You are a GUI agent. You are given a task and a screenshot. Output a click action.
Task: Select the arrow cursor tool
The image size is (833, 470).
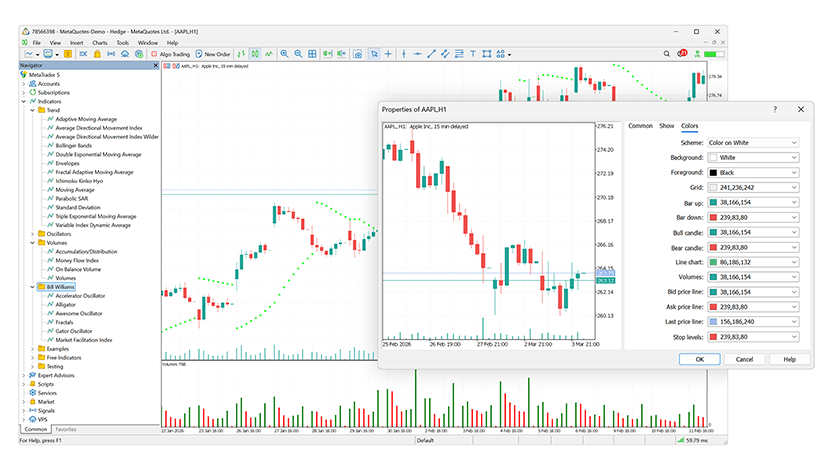click(375, 54)
